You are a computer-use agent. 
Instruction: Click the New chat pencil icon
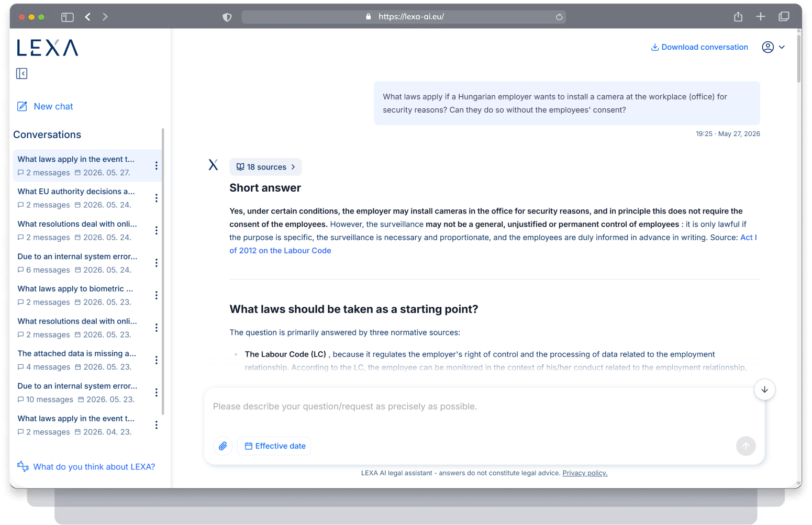[22, 106]
